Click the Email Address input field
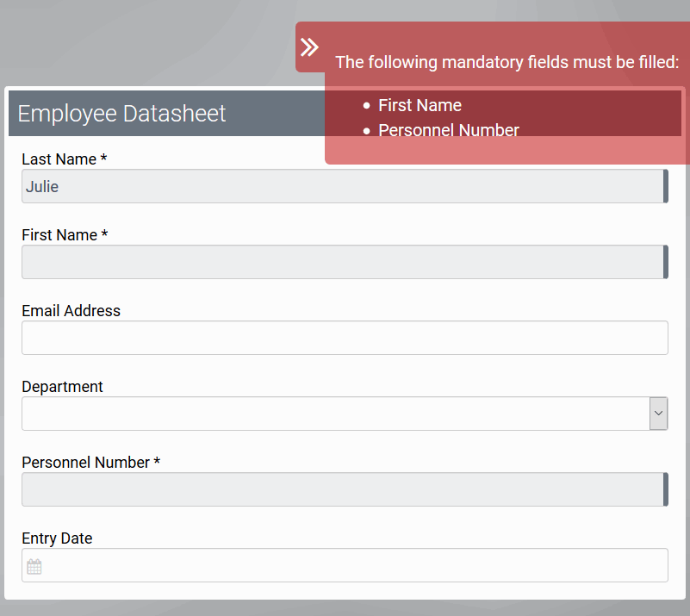Viewport: 690px width, 616px height. click(345, 338)
